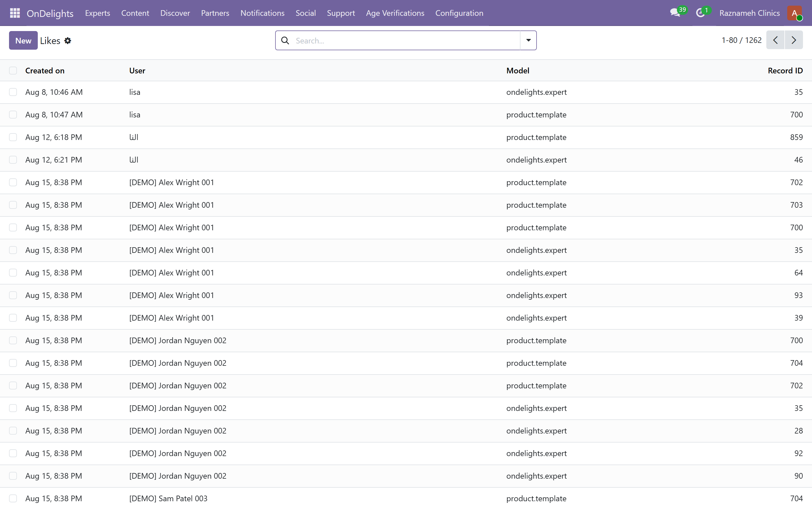The width and height of the screenshot is (812, 508).
Task: Open the Experts menu
Action: coord(98,13)
